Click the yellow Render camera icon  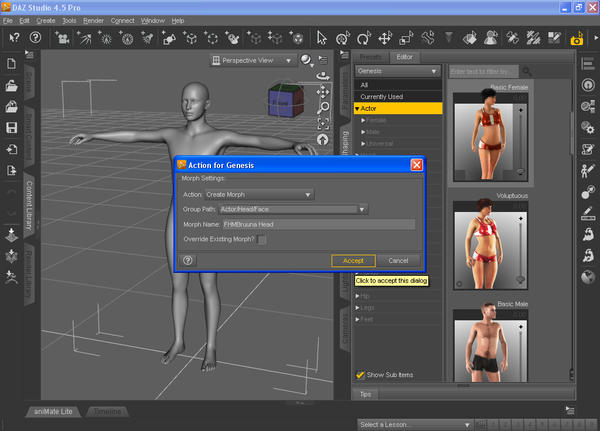tap(577, 39)
